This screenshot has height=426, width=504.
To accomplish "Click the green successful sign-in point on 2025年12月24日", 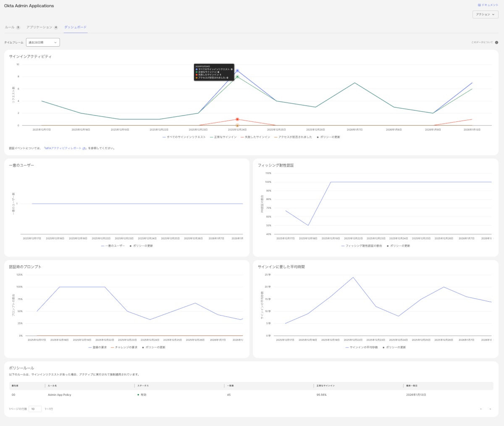I will click(237, 76).
